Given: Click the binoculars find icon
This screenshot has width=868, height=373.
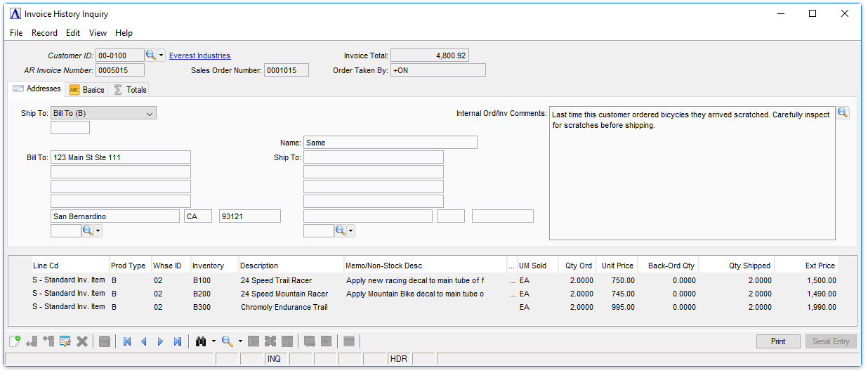Looking at the screenshot, I should tap(200, 341).
